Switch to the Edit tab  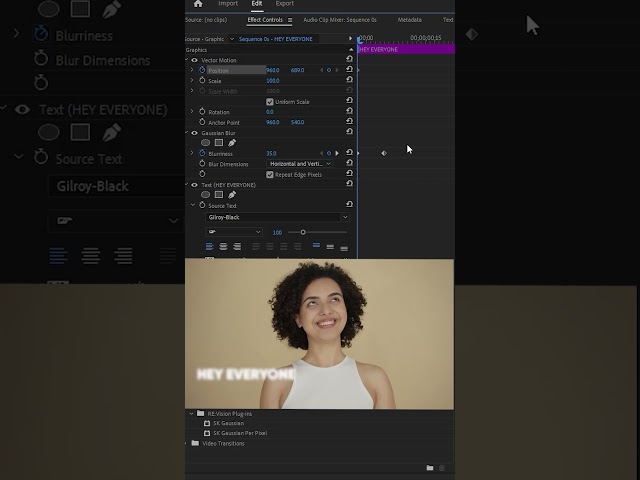pos(257,4)
